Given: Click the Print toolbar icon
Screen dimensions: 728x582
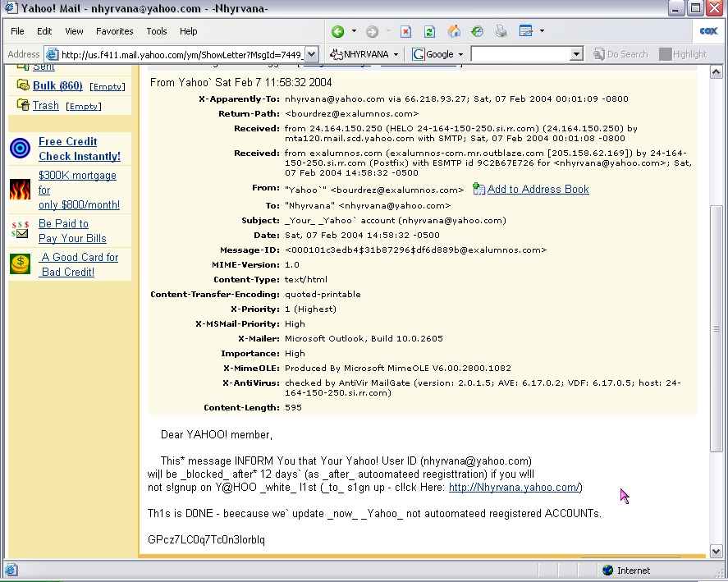Looking at the screenshot, I should 501,31.
